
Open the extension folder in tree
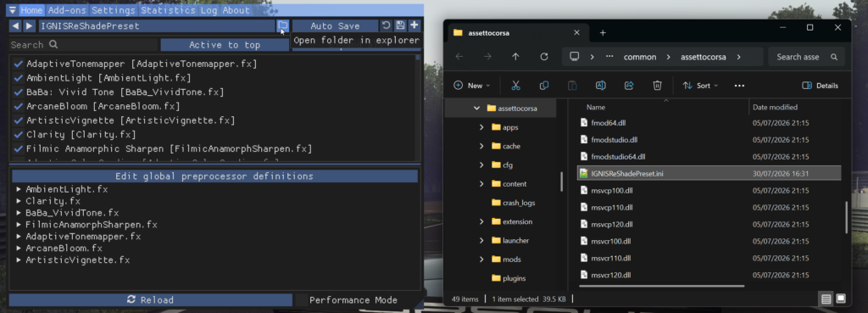pos(517,221)
